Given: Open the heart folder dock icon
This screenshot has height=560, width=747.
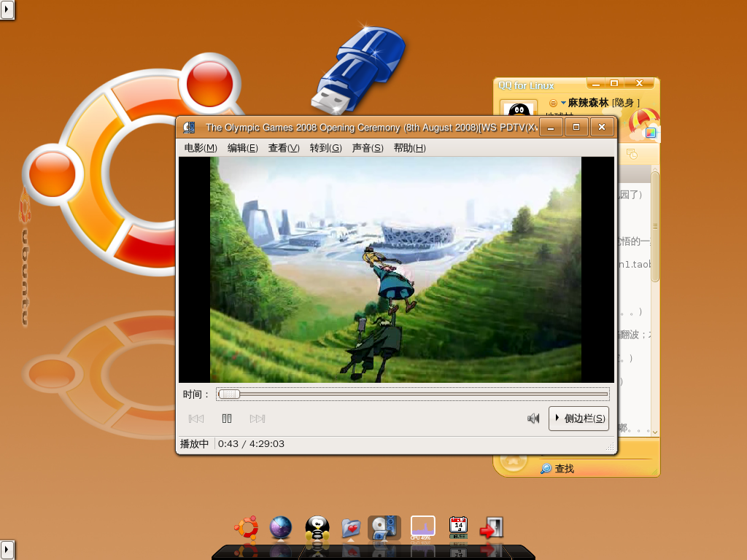Looking at the screenshot, I should [351, 529].
